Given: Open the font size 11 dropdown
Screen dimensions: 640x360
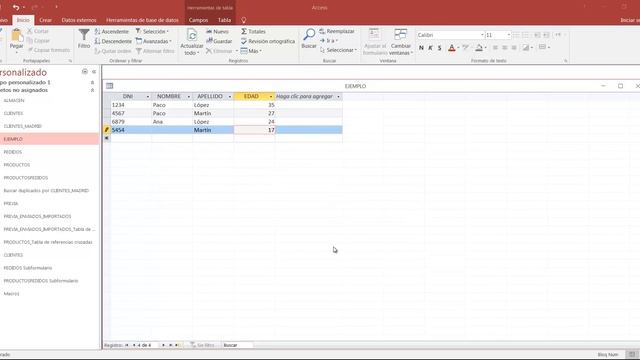Looking at the screenshot, I should [x=509, y=35].
